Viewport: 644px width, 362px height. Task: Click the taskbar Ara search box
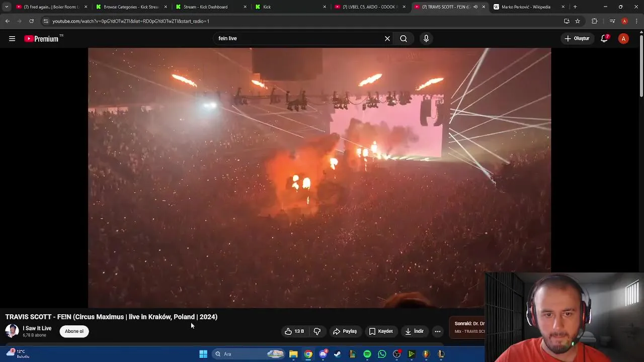(x=249, y=354)
